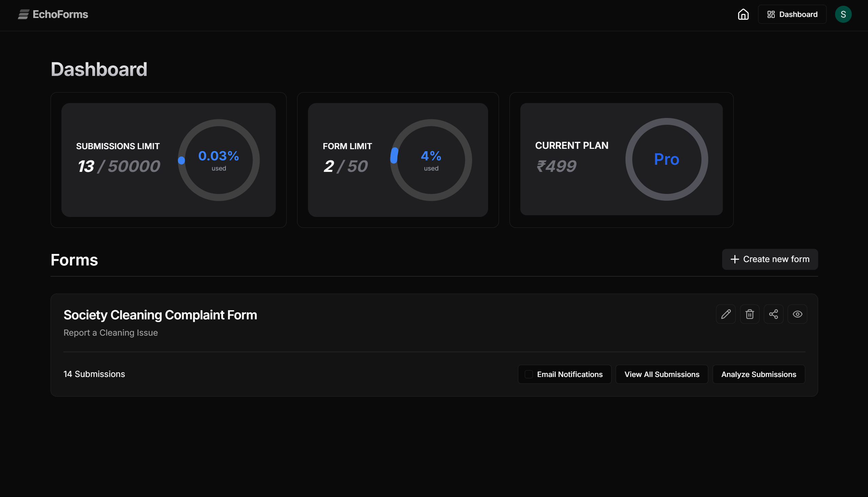This screenshot has width=868, height=497.
Task: Enable the Email Notifications checkbox
Action: (x=528, y=375)
